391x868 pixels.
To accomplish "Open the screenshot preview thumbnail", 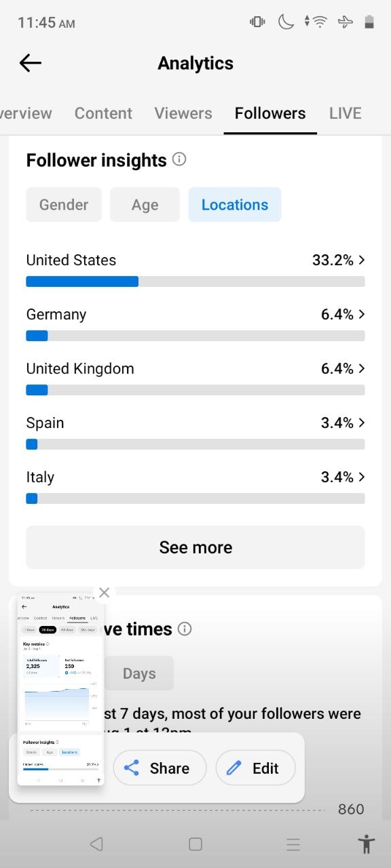I will [60, 689].
